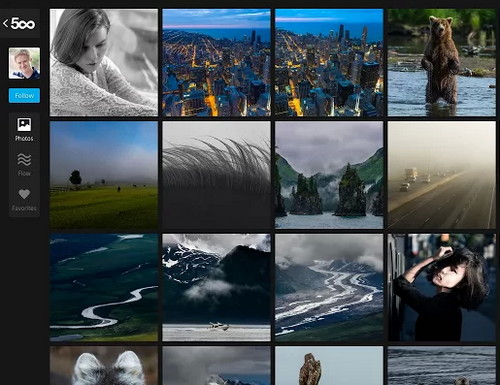Open the perched hawk photo
Image resolution: width=500 pixels, height=385 pixels.
point(329,366)
